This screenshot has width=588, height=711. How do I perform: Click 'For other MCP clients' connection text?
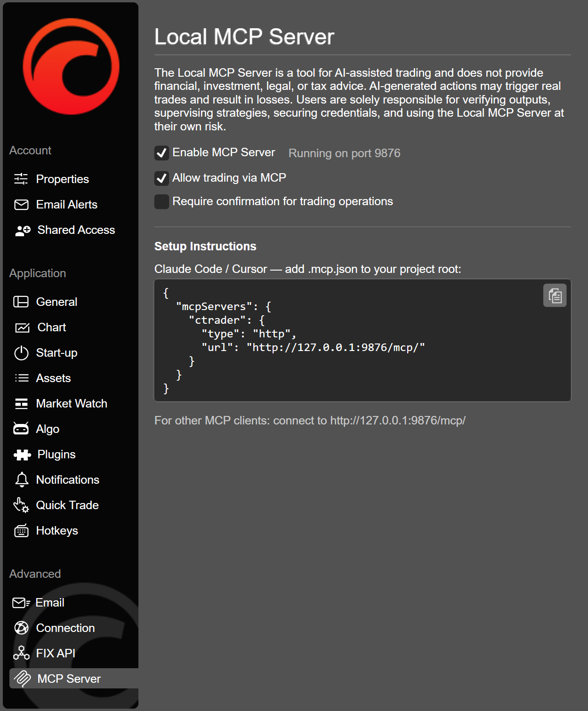click(x=310, y=421)
